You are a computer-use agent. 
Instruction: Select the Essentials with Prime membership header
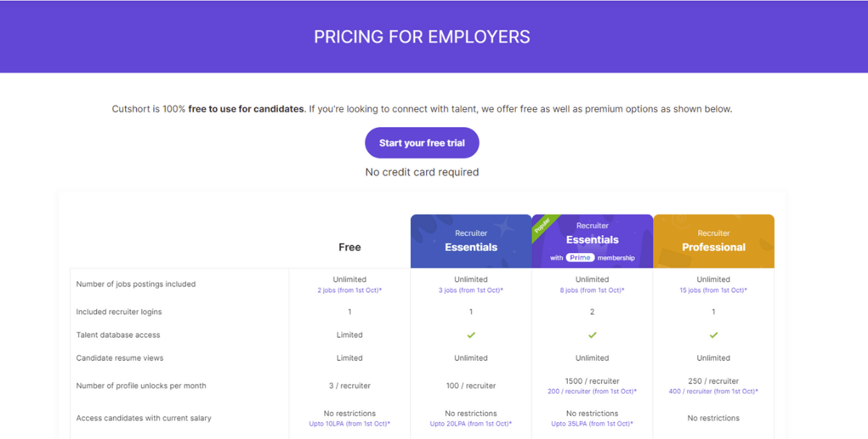tap(592, 241)
